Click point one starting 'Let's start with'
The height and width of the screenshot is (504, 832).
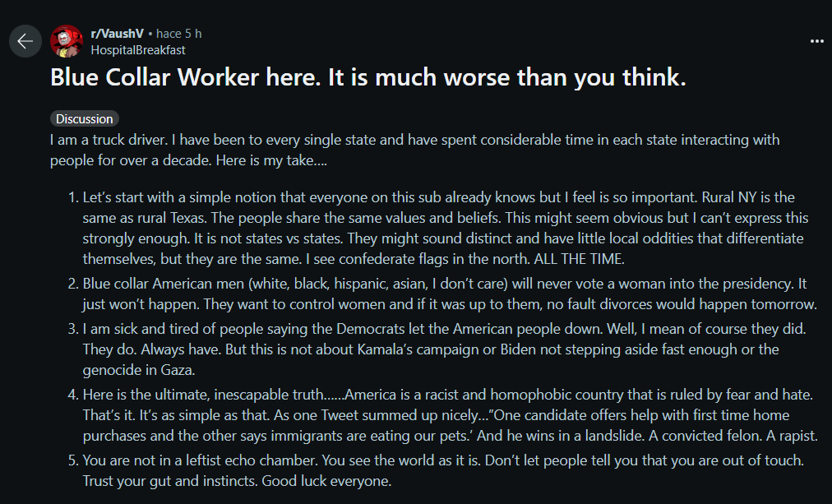247,198
